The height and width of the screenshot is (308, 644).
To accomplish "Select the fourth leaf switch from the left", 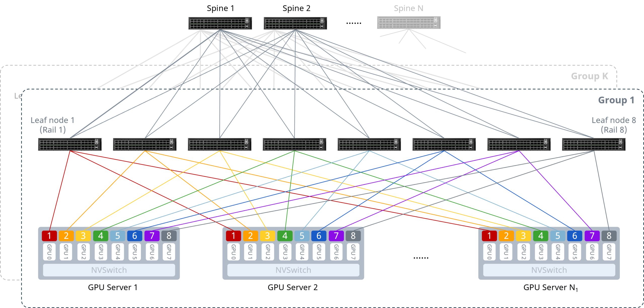I will tap(294, 144).
